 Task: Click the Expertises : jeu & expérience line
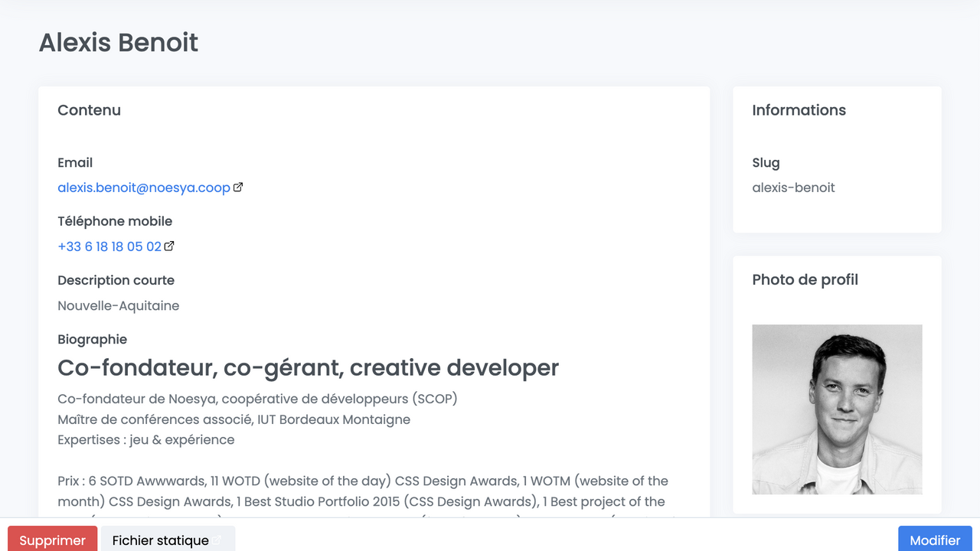pos(146,440)
